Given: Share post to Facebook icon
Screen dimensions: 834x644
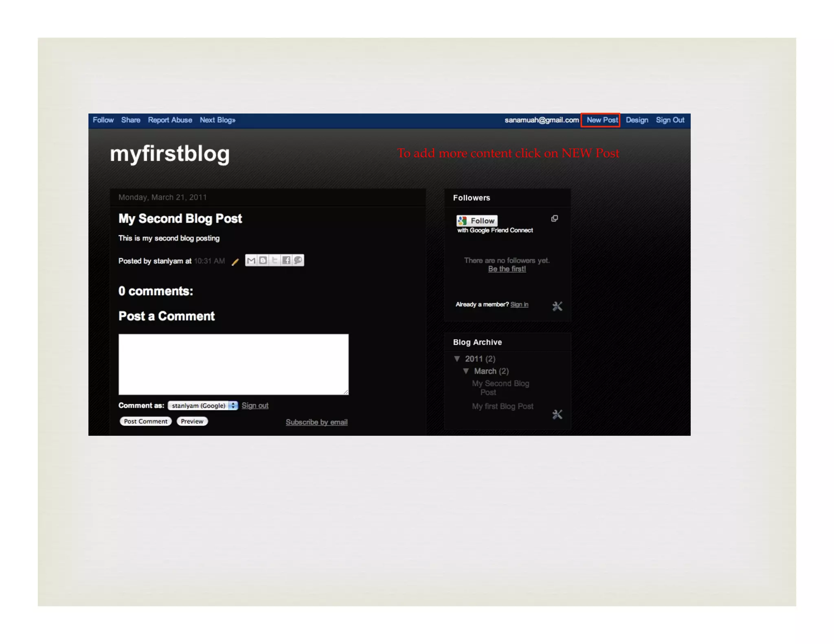Looking at the screenshot, I should pos(286,261).
